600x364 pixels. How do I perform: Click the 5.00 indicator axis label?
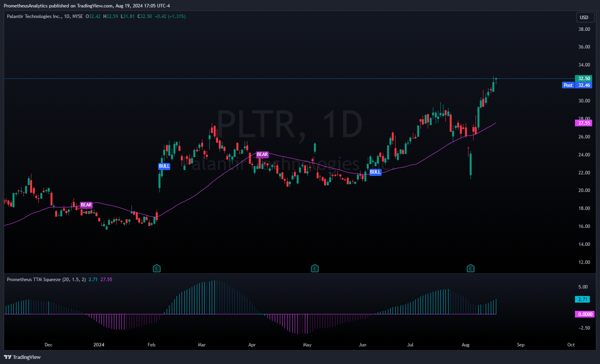click(x=583, y=287)
